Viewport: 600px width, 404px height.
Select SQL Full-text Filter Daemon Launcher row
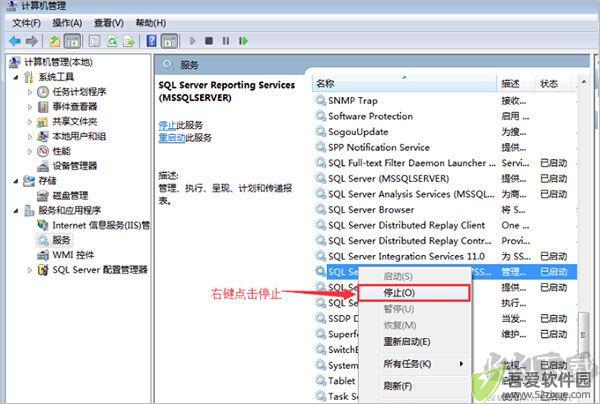(x=445, y=163)
